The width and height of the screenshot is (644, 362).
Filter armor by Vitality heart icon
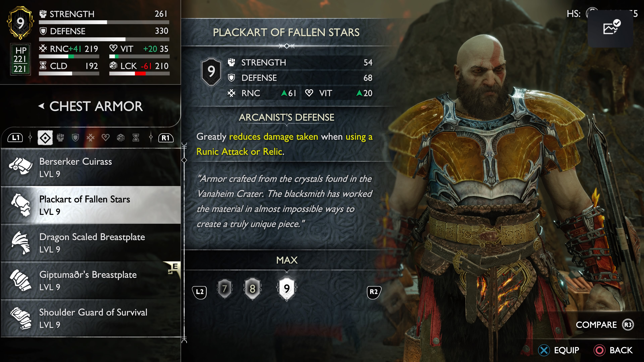tap(105, 138)
